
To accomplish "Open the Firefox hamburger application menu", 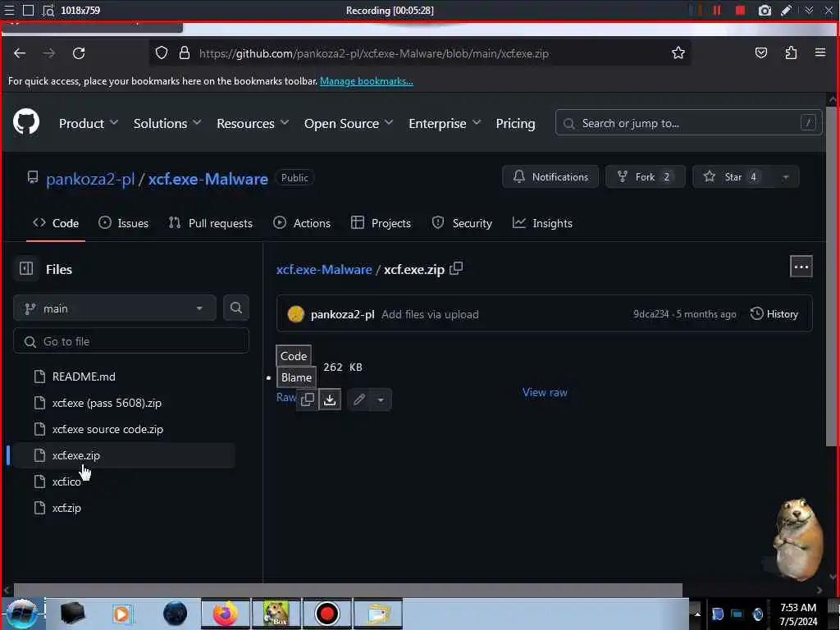I will (820, 52).
